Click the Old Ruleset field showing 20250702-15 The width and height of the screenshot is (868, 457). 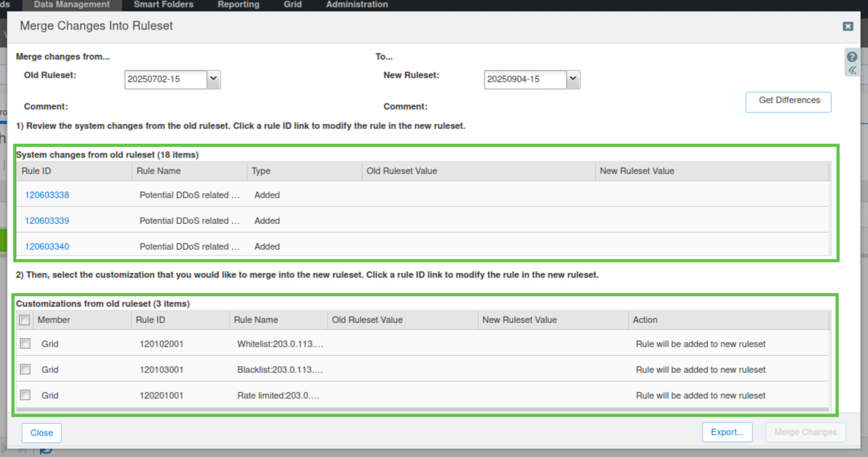tap(165, 79)
